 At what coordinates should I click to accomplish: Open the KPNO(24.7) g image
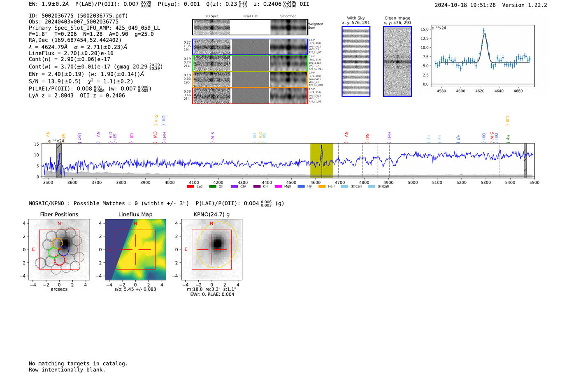pos(212,250)
